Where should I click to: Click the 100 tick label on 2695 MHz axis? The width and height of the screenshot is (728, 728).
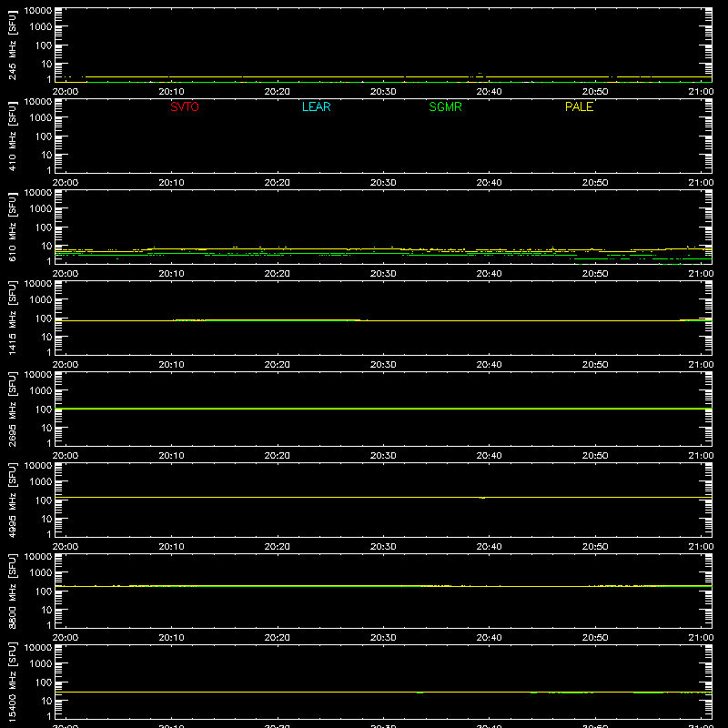tap(44, 409)
